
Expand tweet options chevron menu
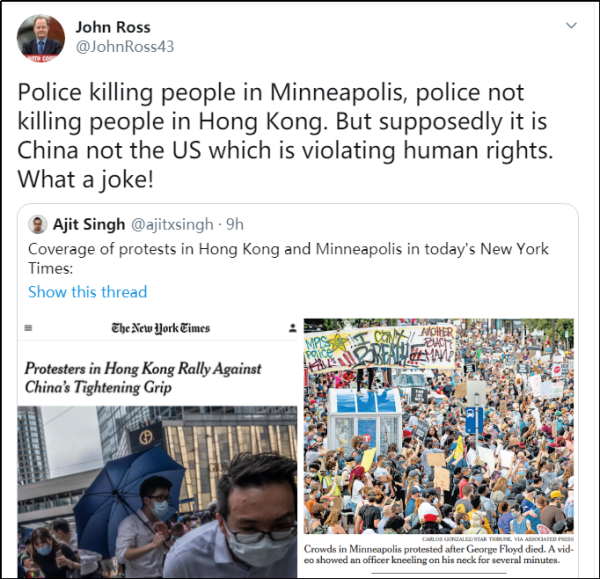[x=571, y=26]
